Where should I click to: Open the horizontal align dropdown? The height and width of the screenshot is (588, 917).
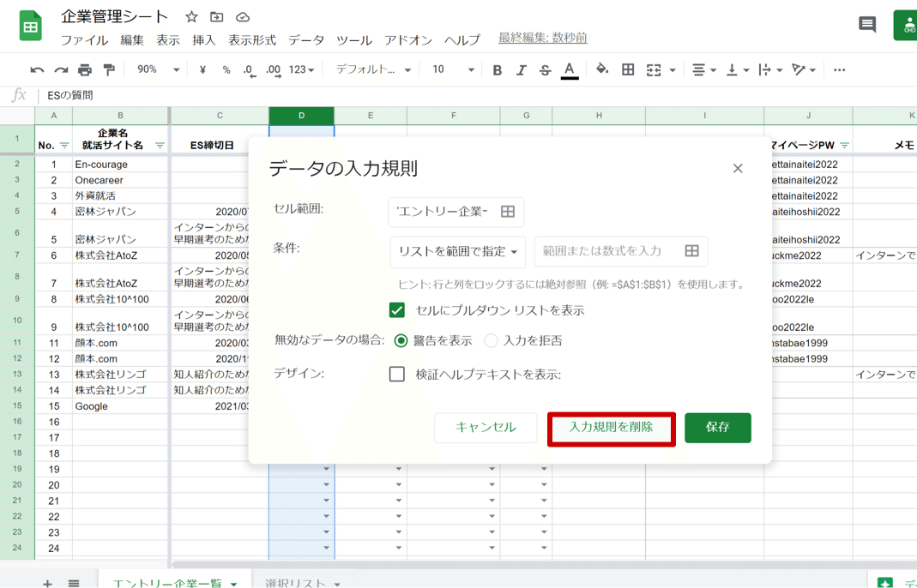704,70
